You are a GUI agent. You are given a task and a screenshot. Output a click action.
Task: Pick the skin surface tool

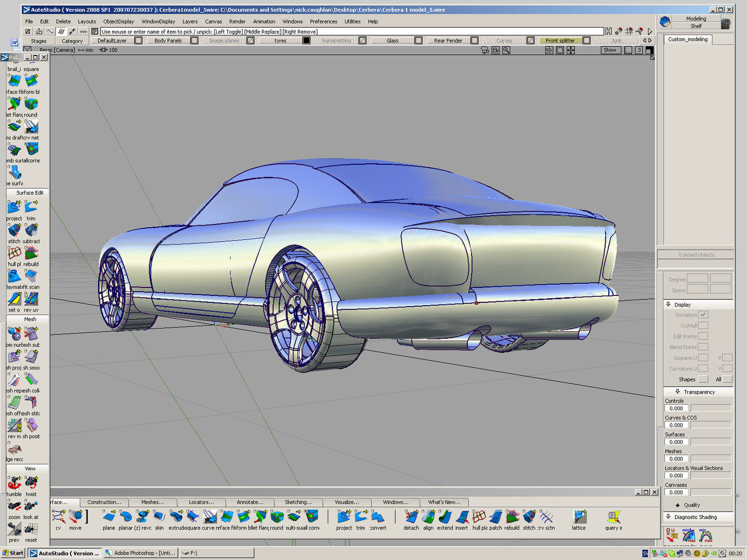pos(159,517)
